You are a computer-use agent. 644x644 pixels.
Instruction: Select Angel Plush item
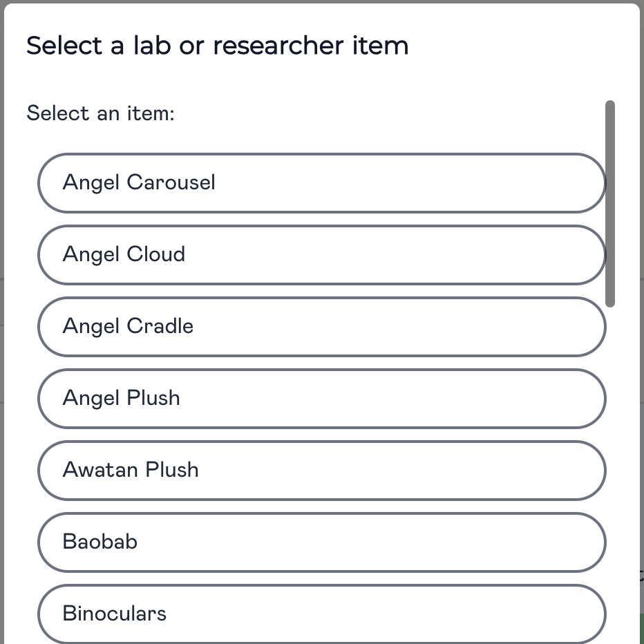pyautogui.click(x=321, y=399)
